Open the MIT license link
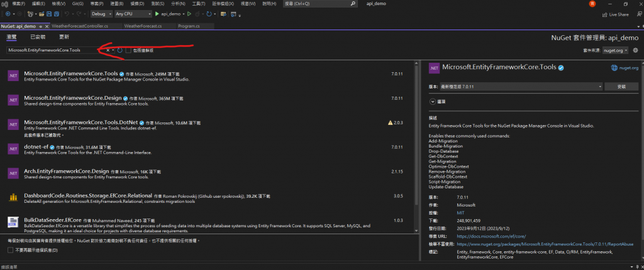 [x=460, y=213]
